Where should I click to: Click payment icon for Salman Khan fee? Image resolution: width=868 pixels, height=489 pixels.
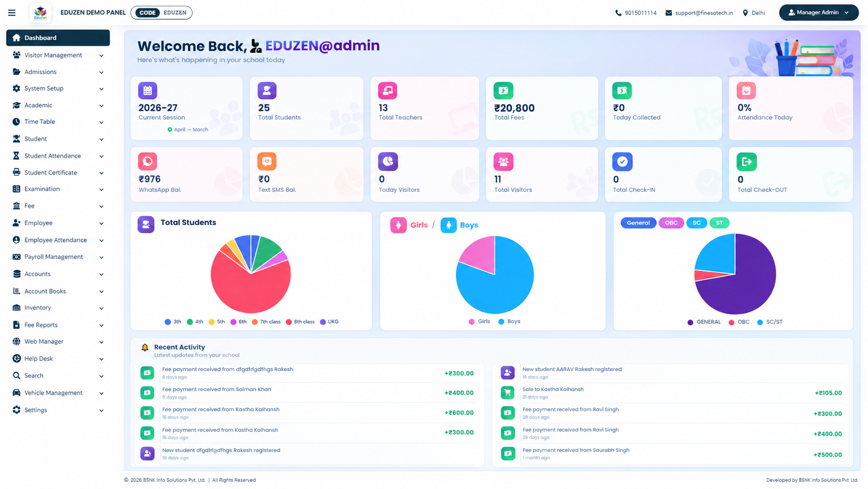(x=147, y=392)
